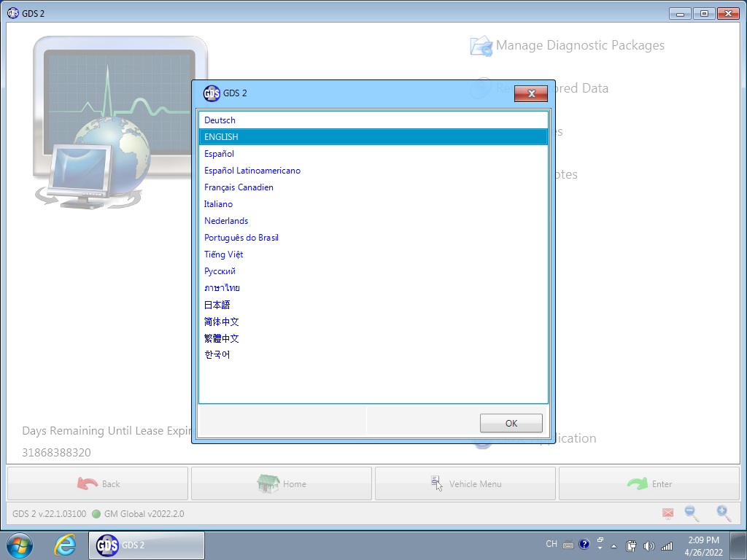
Task: Open the Vehicle Menu button
Action: (465, 483)
